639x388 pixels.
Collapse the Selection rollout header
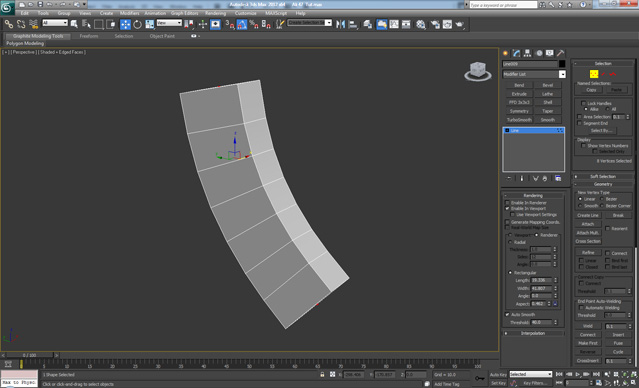603,64
